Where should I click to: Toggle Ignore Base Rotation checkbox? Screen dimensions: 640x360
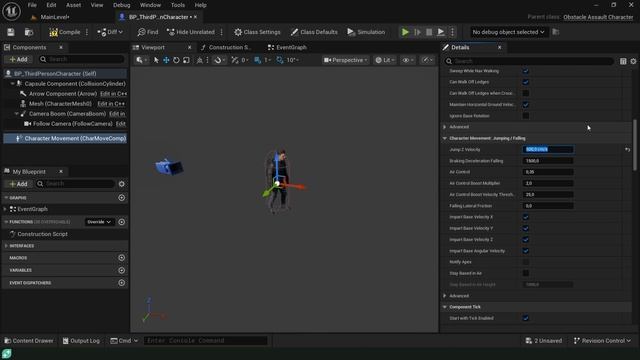(x=526, y=116)
